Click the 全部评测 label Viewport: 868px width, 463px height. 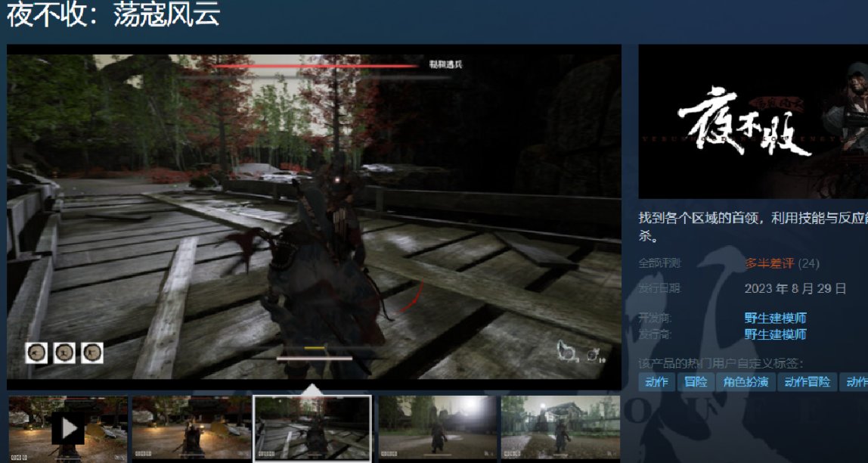pyautogui.click(x=660, y=263)
